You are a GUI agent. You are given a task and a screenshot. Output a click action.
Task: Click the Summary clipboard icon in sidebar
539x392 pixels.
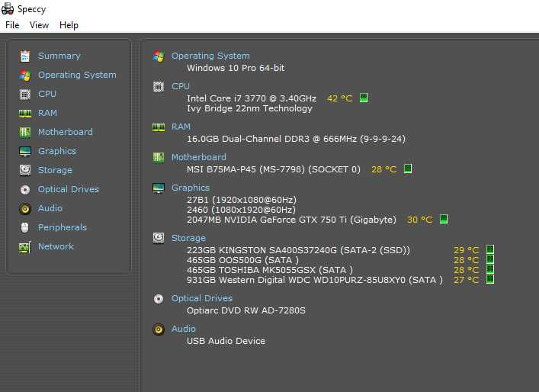[25, 56]
